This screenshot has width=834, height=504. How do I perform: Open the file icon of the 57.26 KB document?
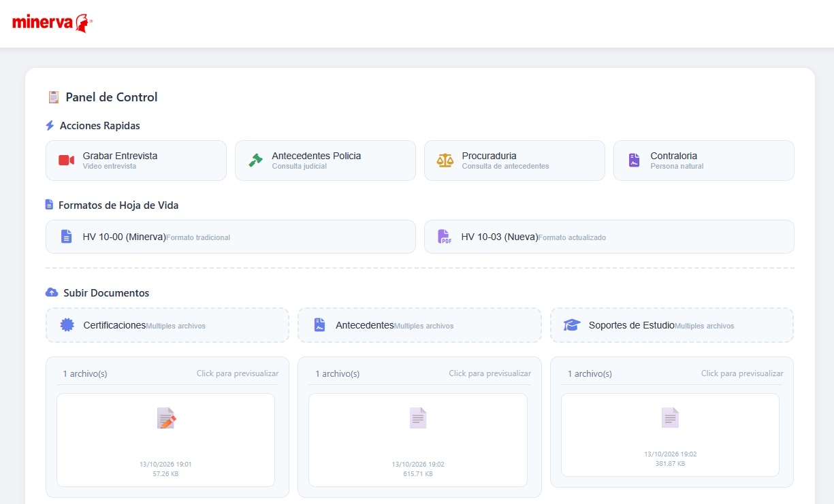click(x=166, y=418)
